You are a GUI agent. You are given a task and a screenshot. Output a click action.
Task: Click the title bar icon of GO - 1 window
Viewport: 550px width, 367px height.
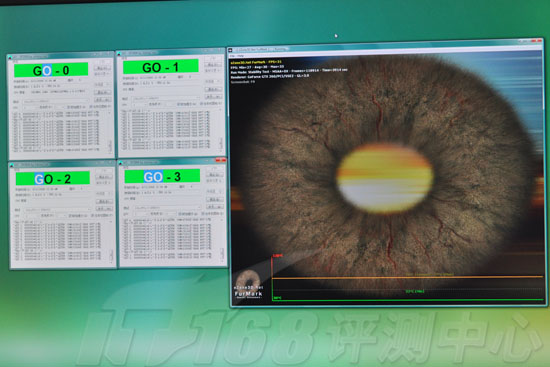(119, 54)
